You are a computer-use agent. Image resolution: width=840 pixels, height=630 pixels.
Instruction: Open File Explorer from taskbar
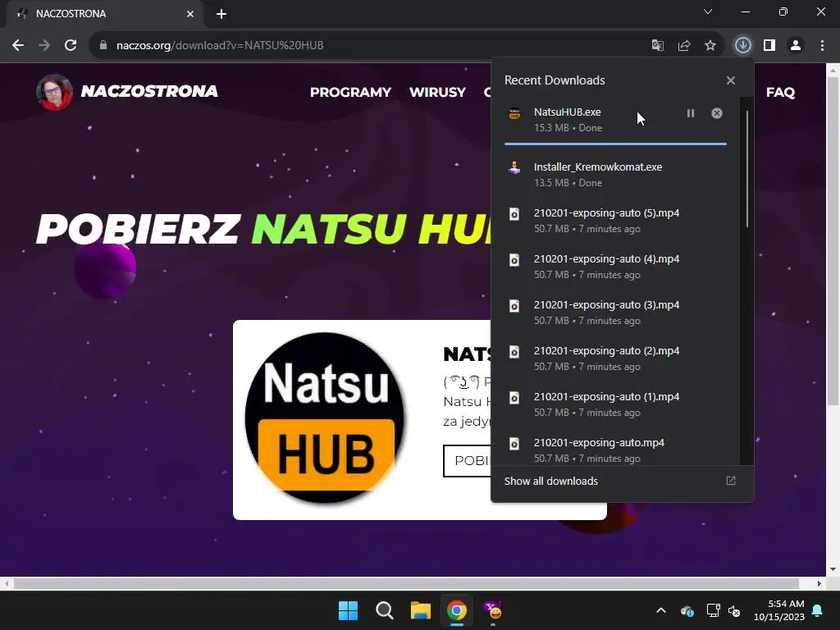tap(421, 610)
